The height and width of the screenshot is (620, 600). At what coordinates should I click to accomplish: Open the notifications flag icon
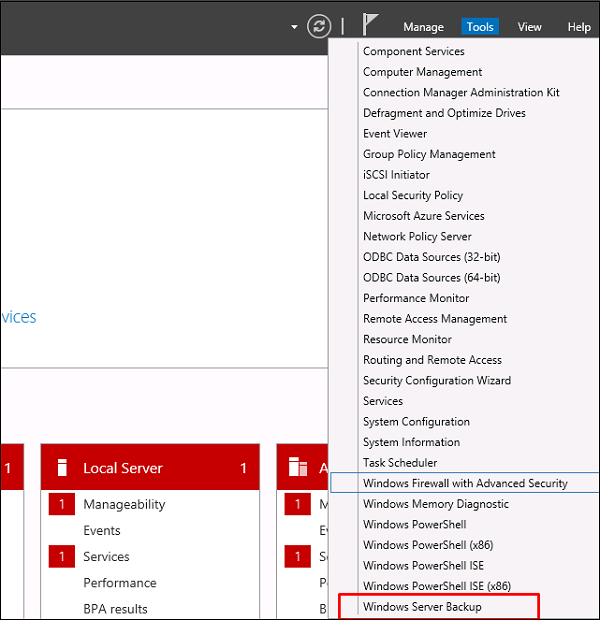click(370, 25)
